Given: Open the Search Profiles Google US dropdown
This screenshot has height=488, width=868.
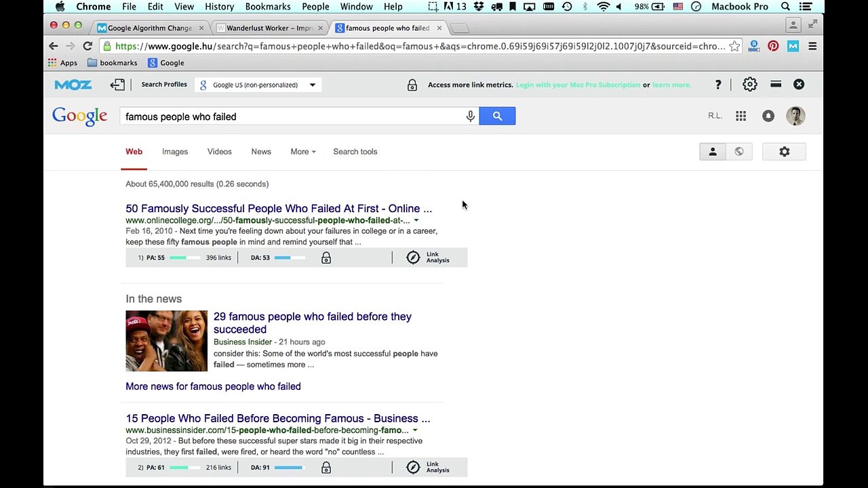Looking at the screenshot, I should pyautogui.click(x=258, y=85).
